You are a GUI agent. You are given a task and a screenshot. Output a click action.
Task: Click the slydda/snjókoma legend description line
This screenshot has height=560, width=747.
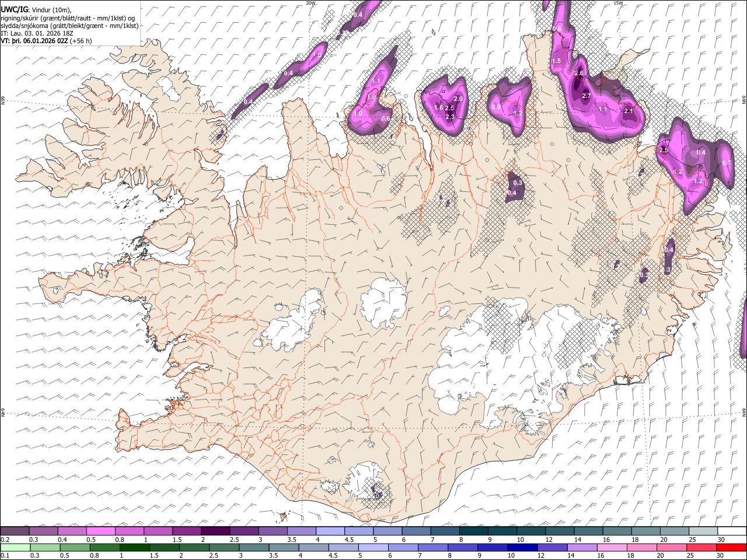pos(69,26)
